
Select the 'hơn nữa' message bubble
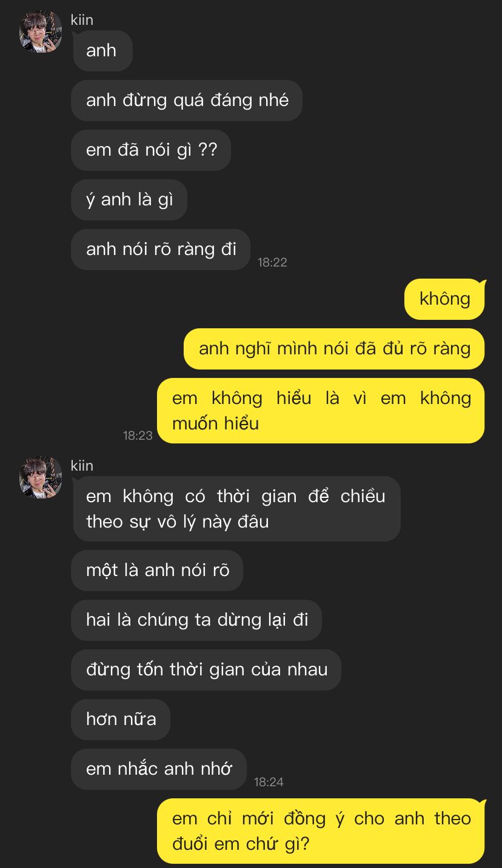[x=121, y=720]
